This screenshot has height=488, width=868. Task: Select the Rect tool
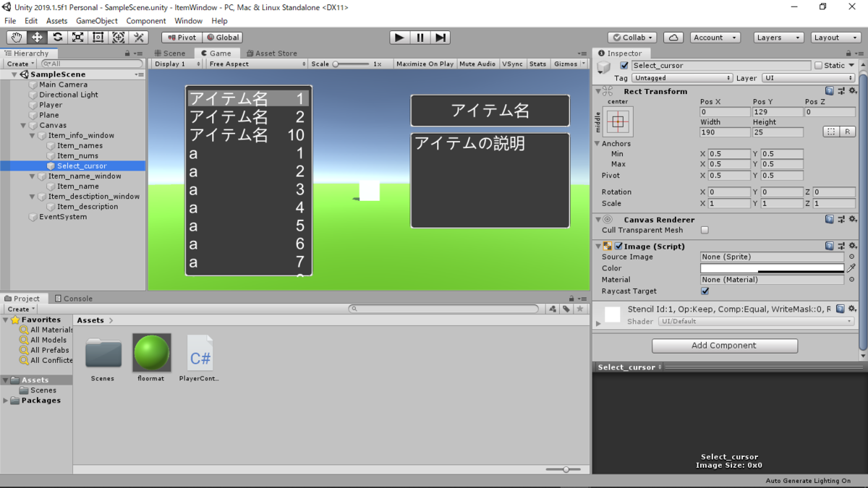[x=98, y=38]
